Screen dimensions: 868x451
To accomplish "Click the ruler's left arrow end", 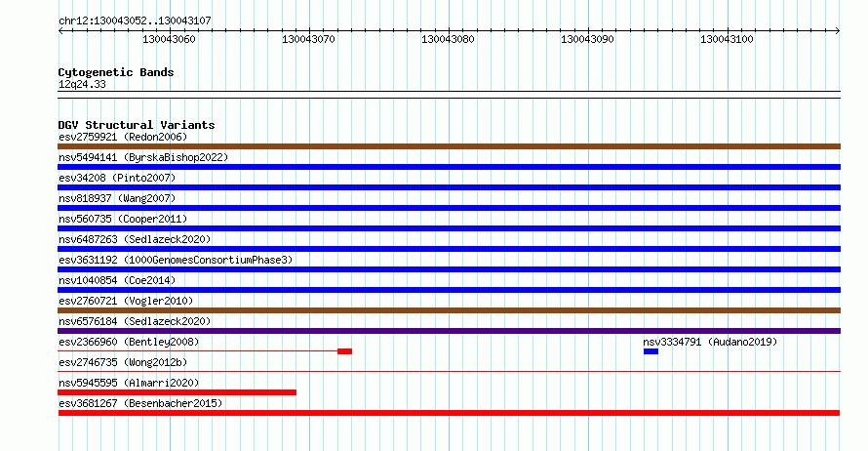I will (x=60, y=31).
